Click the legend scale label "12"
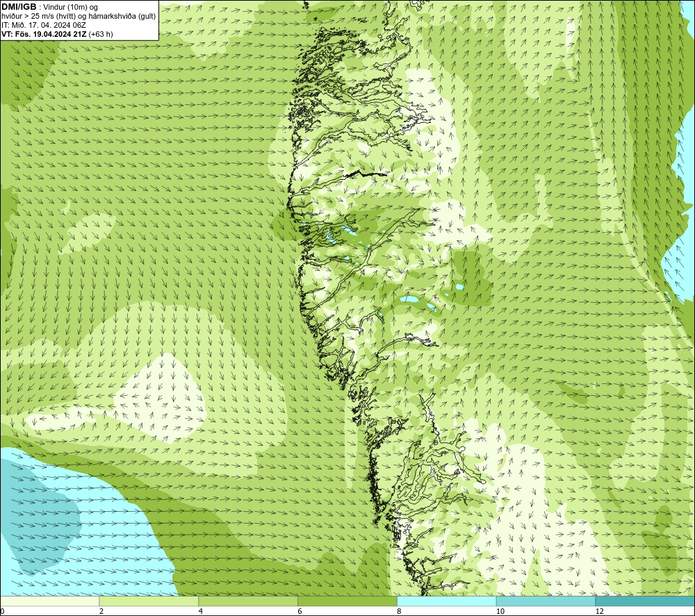Image resolution: width=695 pixels, height=616 pixels. tap(600, 611)
